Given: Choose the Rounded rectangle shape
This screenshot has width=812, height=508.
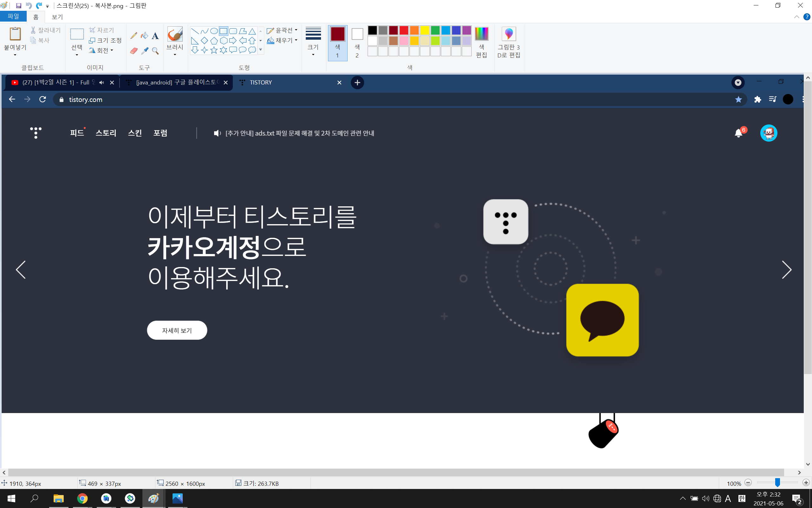Looking at the screenshot, I should pyautogui.click(x=233, y=31).
